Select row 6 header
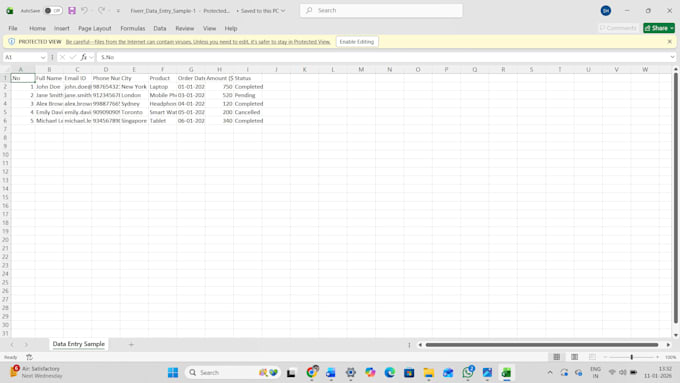The width and height of the screenshot is (680, 383). point(5,121)
